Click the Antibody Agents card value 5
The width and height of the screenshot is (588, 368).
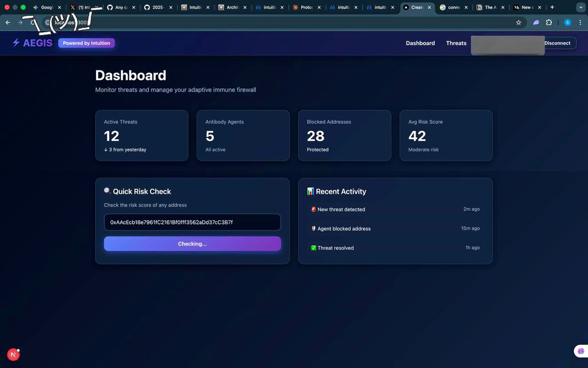[x=210, y=136]
